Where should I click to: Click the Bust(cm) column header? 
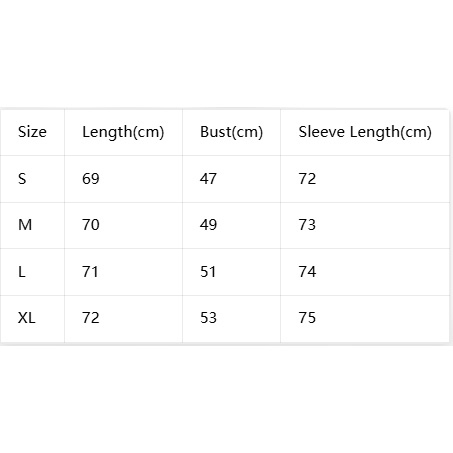tap(231, 132)
